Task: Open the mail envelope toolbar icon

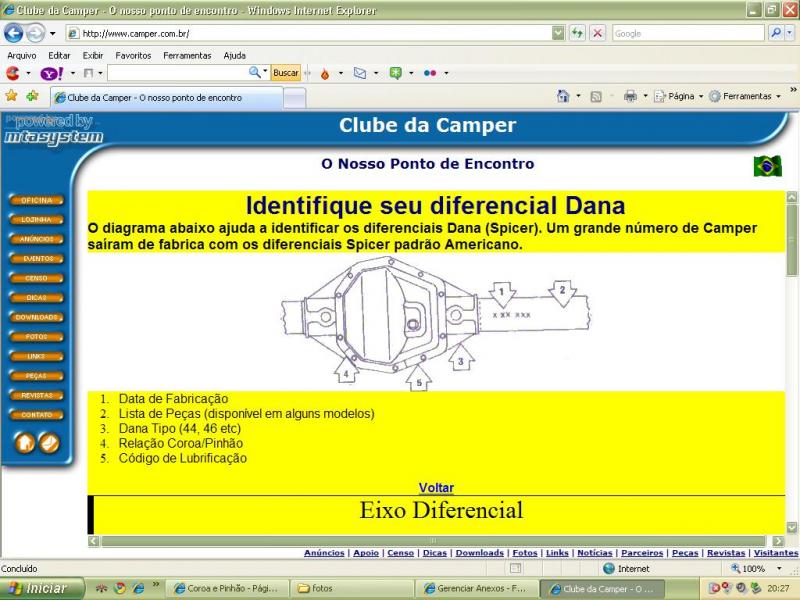Action: pyautogui.click(x=360, y=73)
